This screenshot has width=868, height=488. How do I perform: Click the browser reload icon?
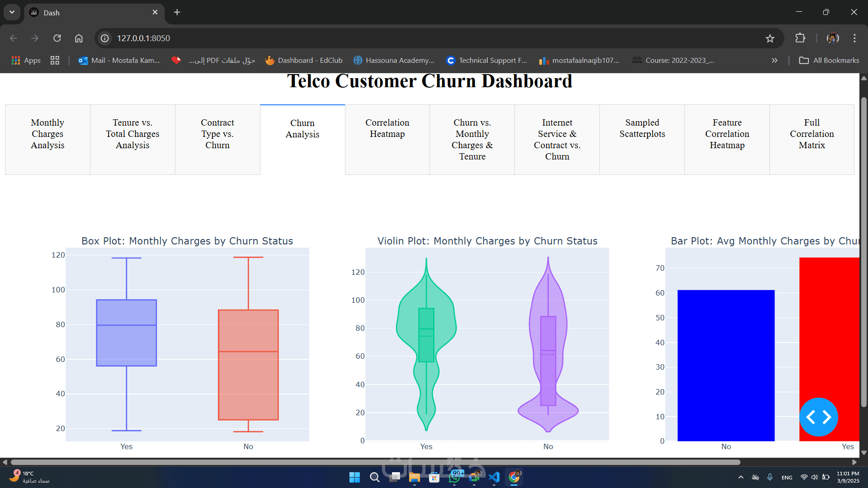[x=57, y=38]
